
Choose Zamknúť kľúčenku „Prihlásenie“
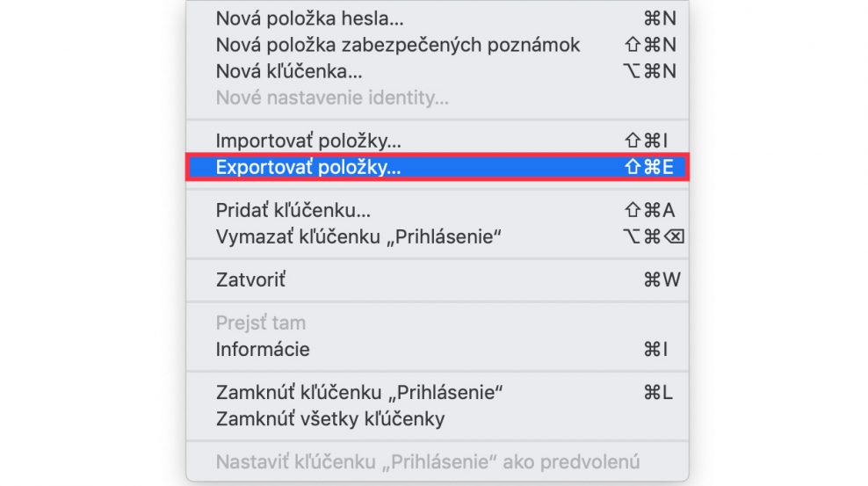coord(438,393)
